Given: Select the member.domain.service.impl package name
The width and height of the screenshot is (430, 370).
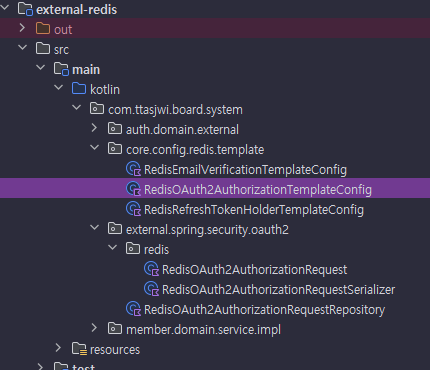Looking at the screenshot, I should (x=203, y=330).
